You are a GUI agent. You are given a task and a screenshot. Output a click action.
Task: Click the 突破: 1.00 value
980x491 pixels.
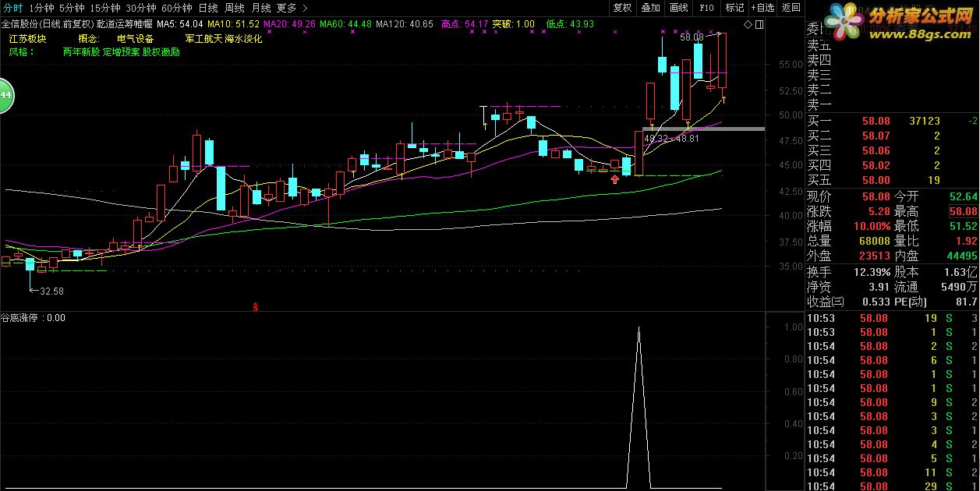pos(514,24)
